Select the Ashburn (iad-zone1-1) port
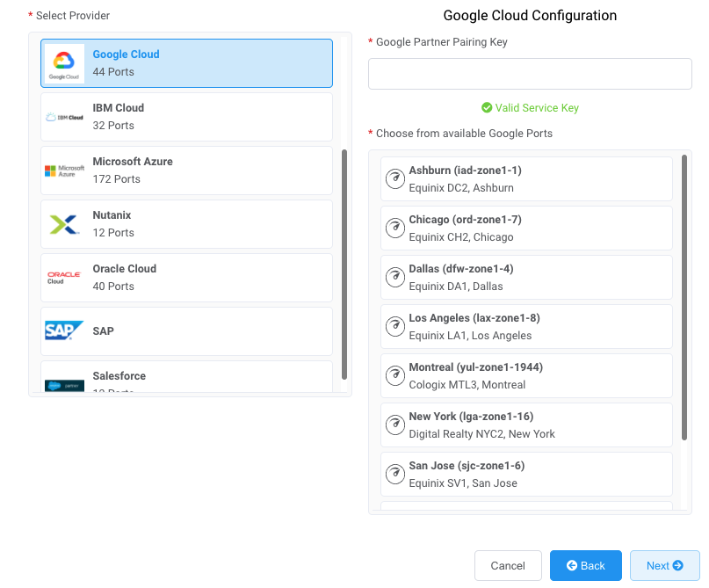 (526, 179)
